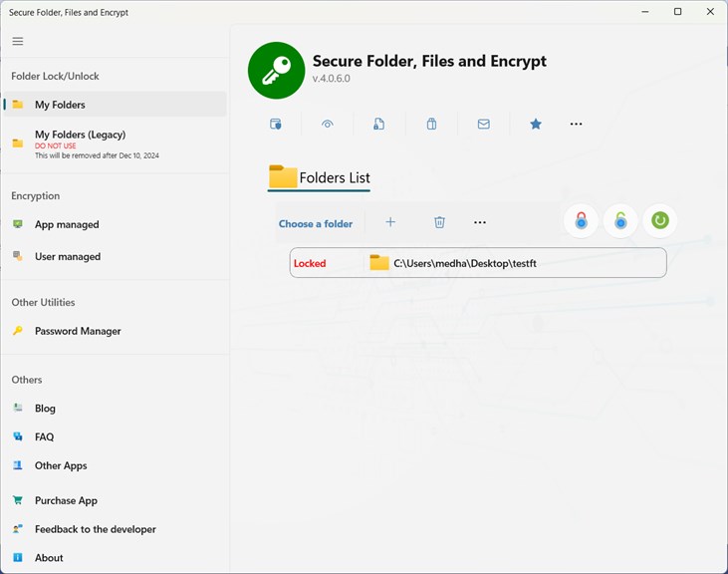Click the luggage bag toolbar icon
Viewport: 728px width, 574px height.
(431, 124)
